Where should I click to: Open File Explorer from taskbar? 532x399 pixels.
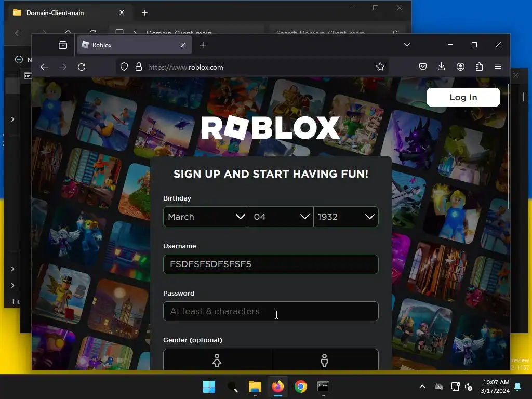[x=255, y=387]
